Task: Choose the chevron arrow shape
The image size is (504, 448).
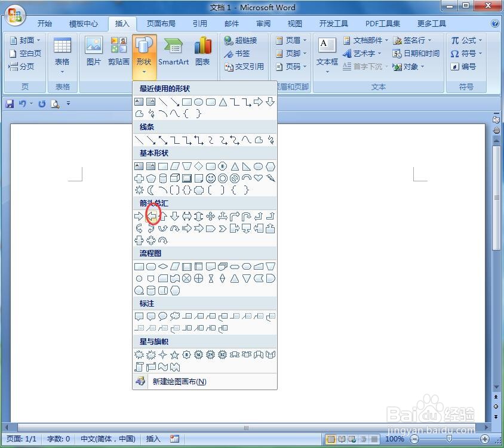Action: tap(222, 228)
